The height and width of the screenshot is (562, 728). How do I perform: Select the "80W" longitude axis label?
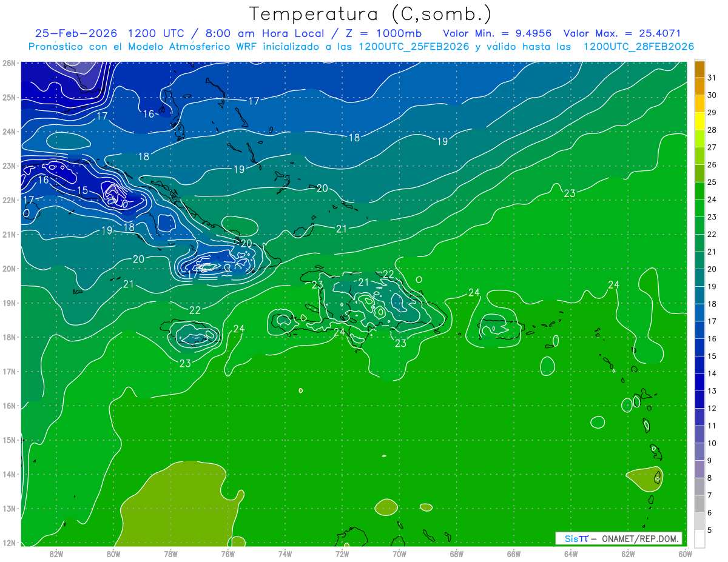tap(113, 553)
